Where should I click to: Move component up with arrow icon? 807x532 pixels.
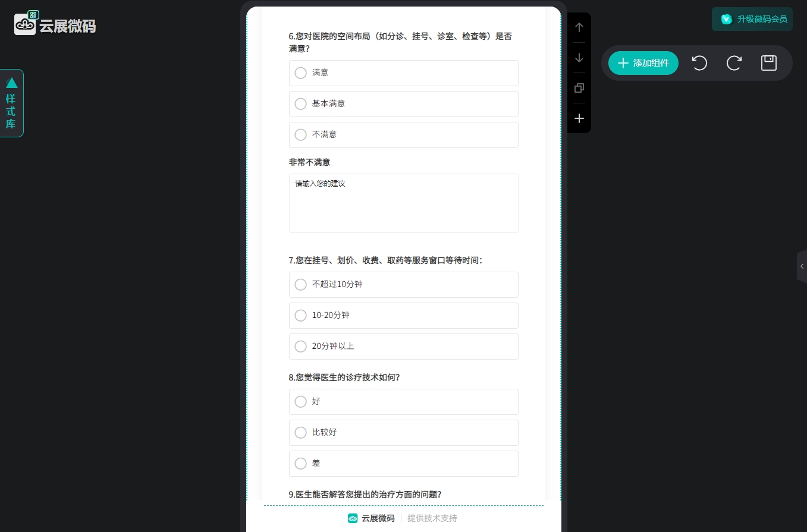[x=579, y=27]
